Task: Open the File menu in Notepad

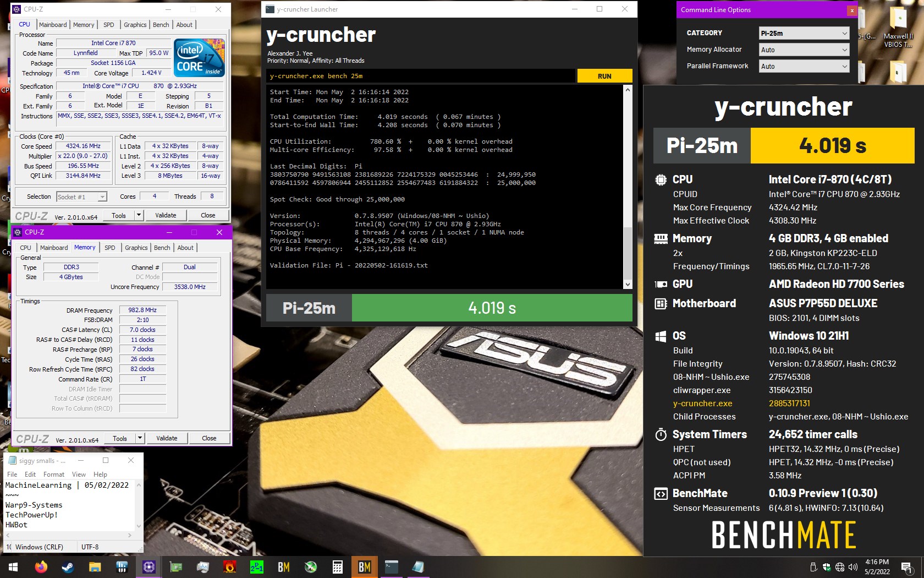Action: [x=12, y=475]
